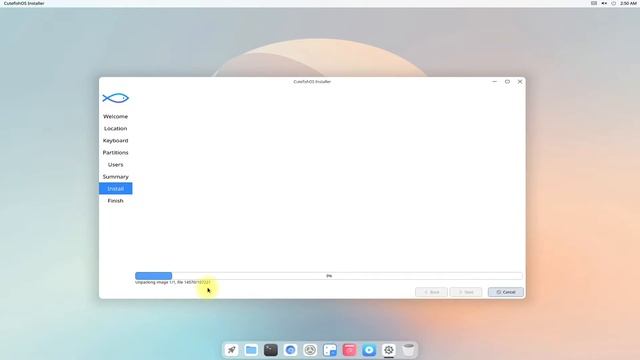Click the volume icon in top bar
This screenshot has height=360, width=640.
[x=604, y=3]
